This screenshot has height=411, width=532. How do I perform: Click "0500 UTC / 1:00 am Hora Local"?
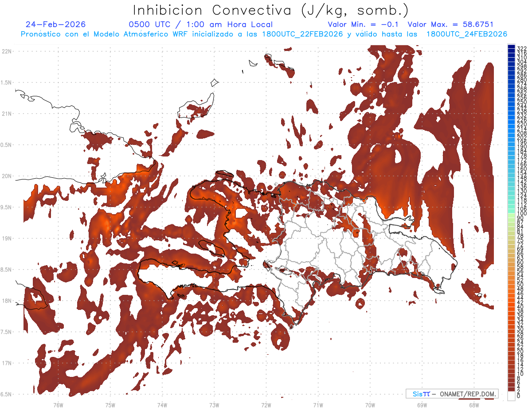pos(200,24)
